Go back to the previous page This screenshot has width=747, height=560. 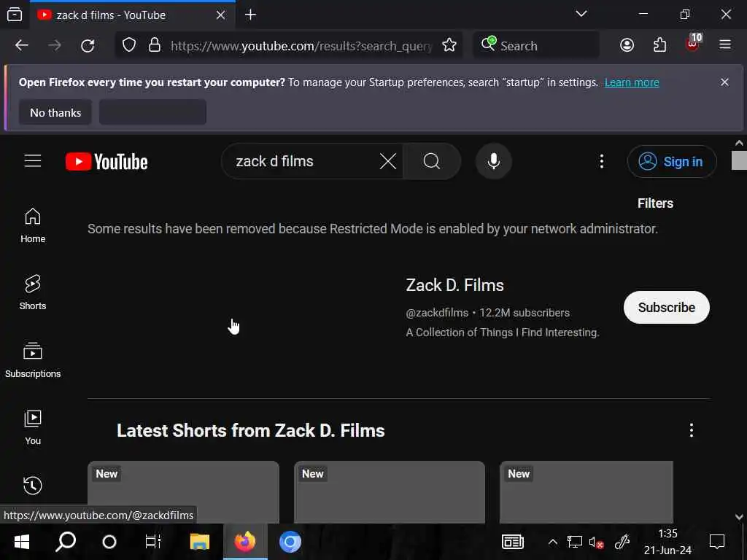point(22,46)
